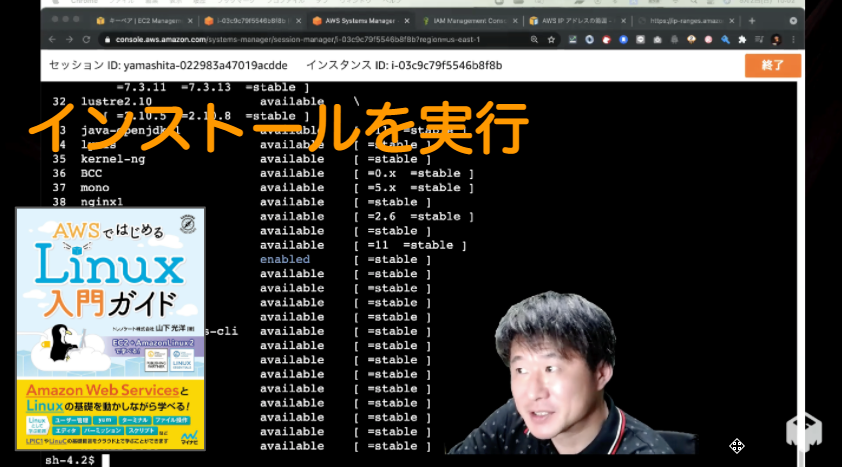Click the blue key extension icon

tap(725, 39)
